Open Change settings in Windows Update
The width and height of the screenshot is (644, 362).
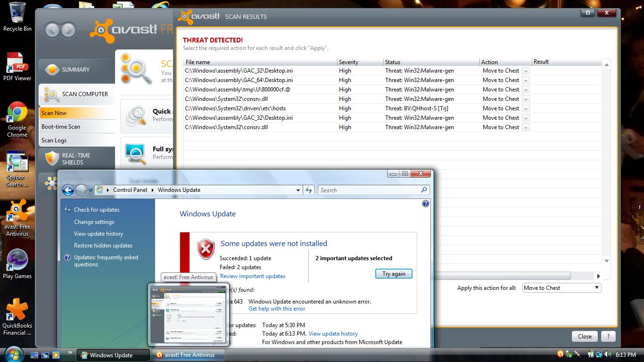[94, 222]
